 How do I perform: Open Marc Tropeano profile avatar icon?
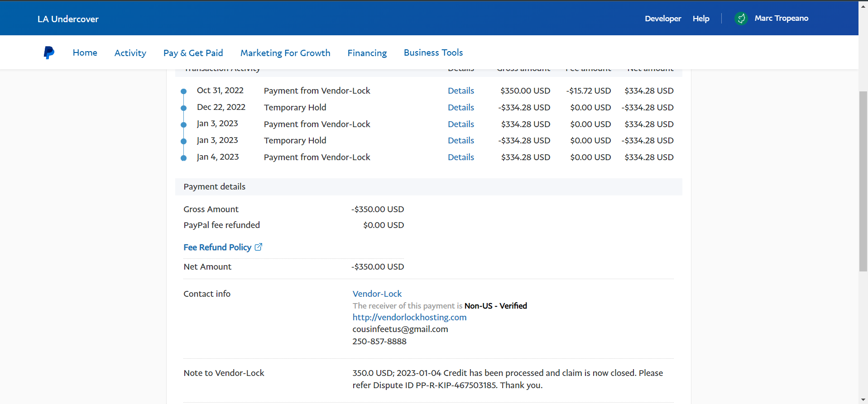coord(741,19)
